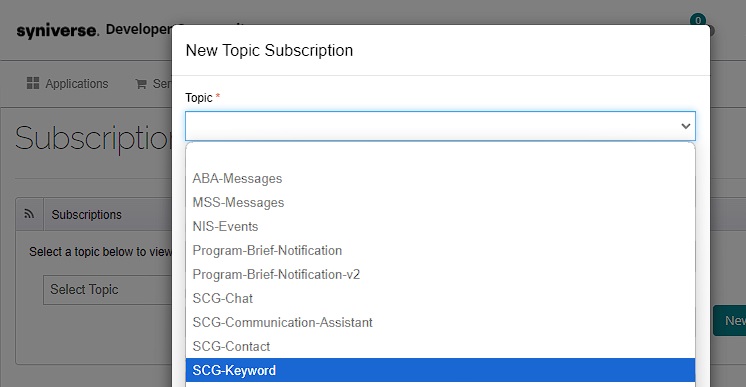Click the Applications grid icon
The image size is (746, 387).
pos(33,83)
